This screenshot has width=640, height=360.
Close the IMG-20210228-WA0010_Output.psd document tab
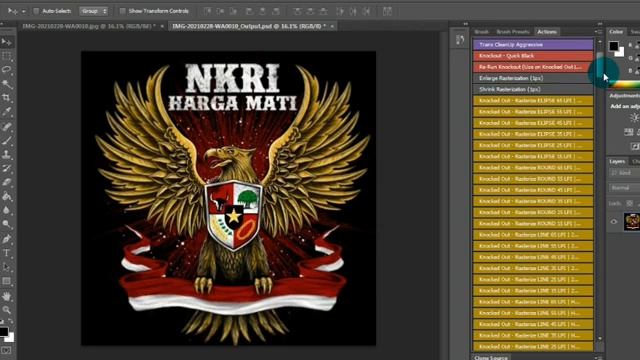point(332,26)
